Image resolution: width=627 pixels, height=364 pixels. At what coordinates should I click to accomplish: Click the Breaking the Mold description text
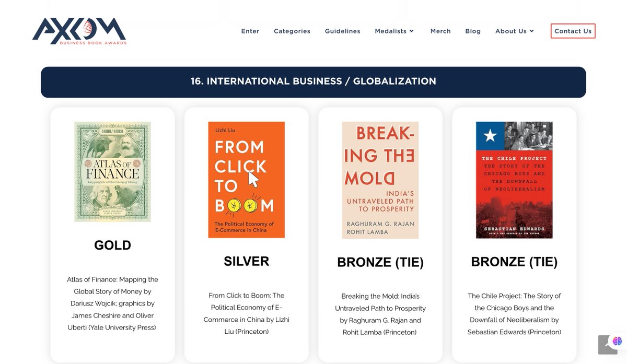(x=380, y=314)
